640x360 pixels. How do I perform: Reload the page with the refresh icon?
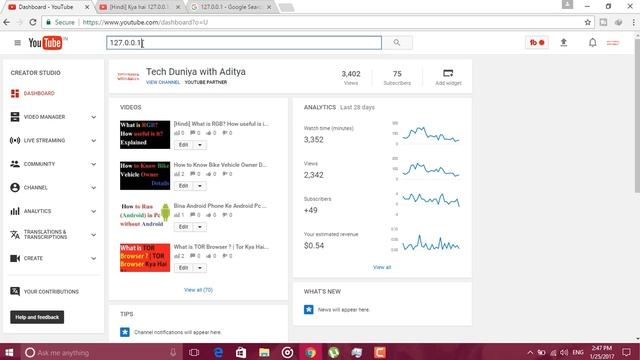coord(33,22)
